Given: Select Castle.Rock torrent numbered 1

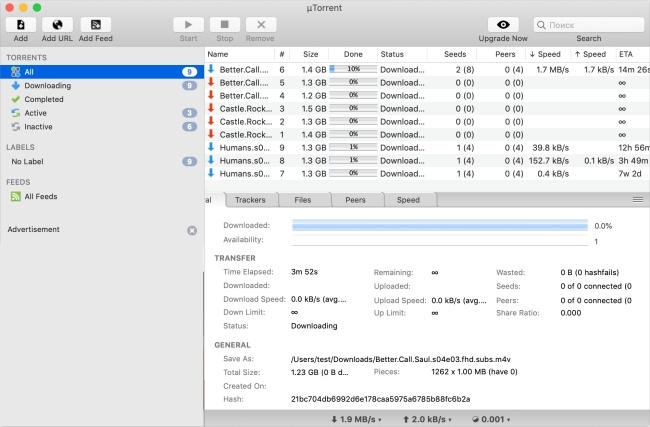Looking at the screenshot, I should [427, 134].
